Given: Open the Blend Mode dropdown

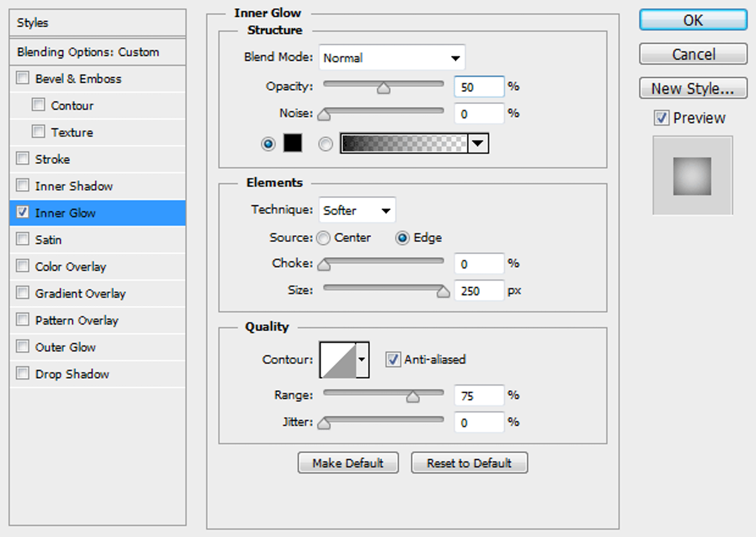Looking at the screenshot, I should coord(392,57).
